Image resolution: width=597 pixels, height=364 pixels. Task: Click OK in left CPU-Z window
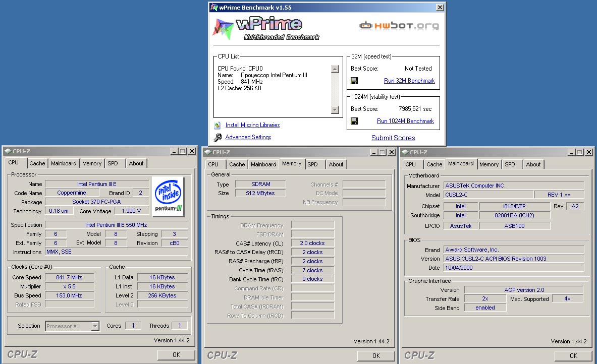pos(176,355)
